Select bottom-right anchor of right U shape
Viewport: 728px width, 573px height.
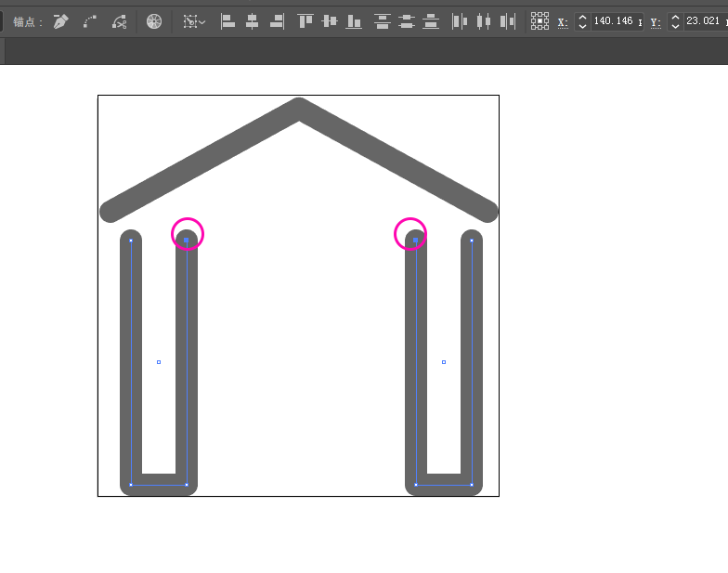472,485
